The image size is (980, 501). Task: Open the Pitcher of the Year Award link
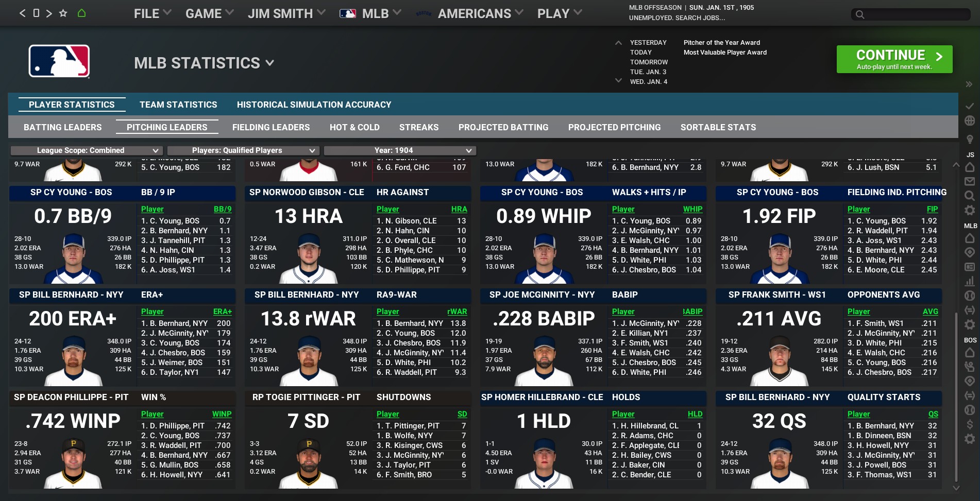[721, 43]
